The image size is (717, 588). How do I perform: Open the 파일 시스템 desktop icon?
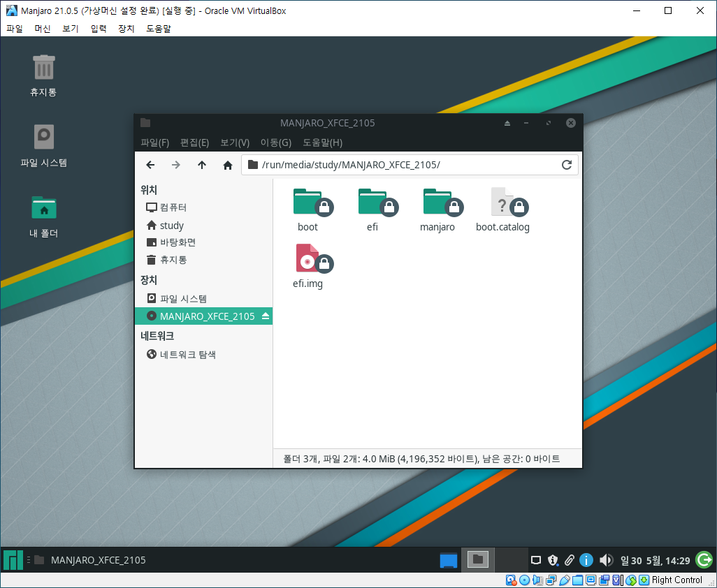coord(44,146)
